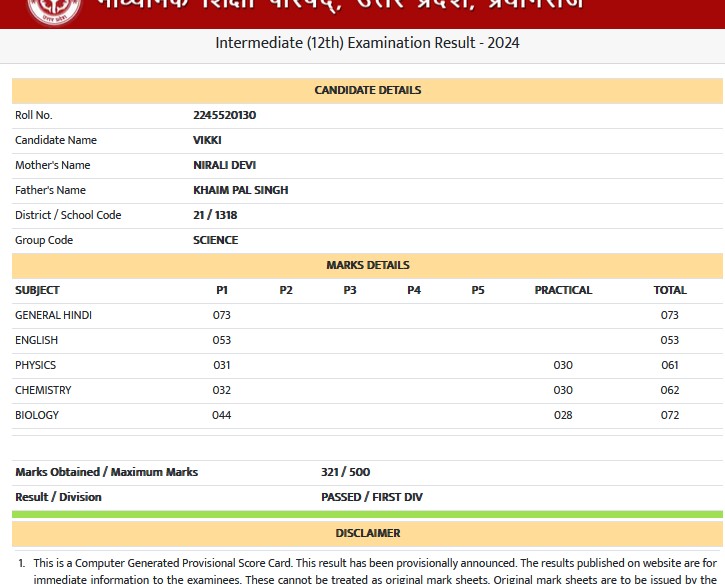Select English P1 marks 053
725x584 pixels.
222,340
